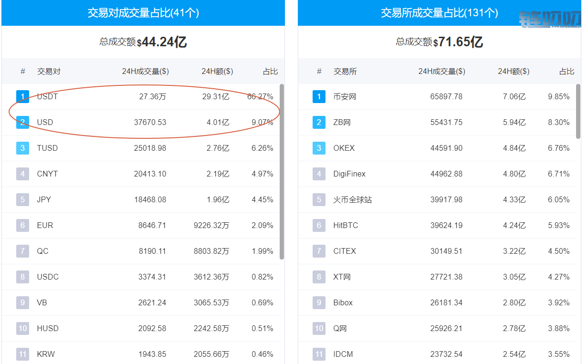The width and height of the screenshot is (588, 364).
Task: Click rank badge 8 beside XT网
Action: tap(319, 277)
